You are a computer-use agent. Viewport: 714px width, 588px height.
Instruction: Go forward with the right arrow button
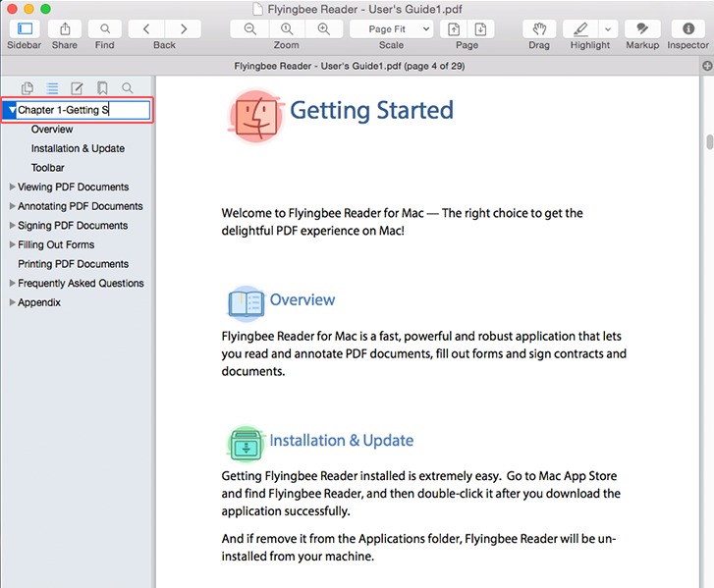tap(183, 29)
